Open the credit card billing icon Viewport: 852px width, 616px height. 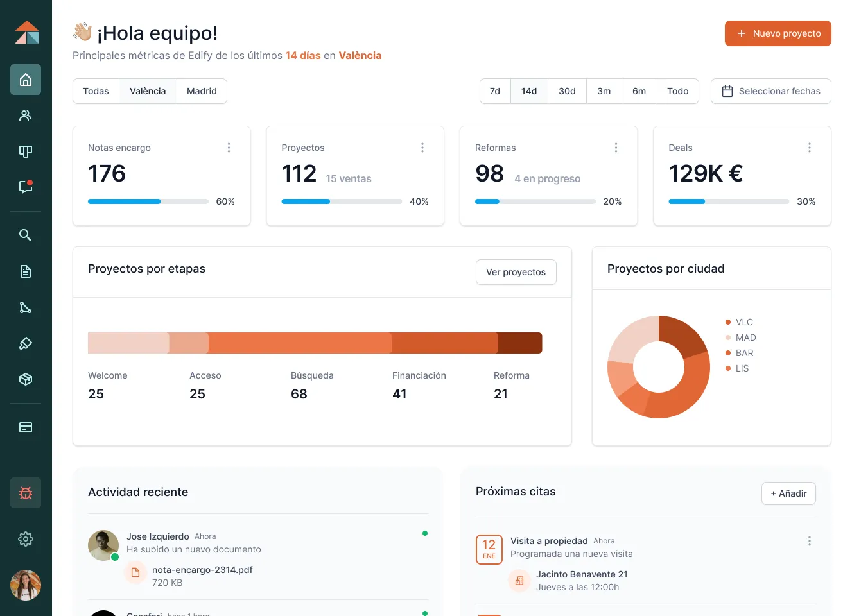tap(26, 427)
